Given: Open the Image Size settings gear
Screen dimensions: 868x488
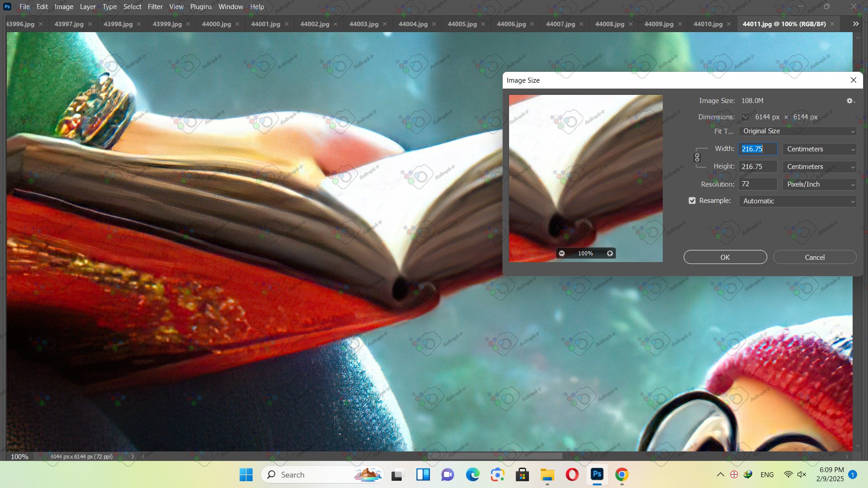Looking at the screenshot, I should pyautogui.click(x=850, y=101).
